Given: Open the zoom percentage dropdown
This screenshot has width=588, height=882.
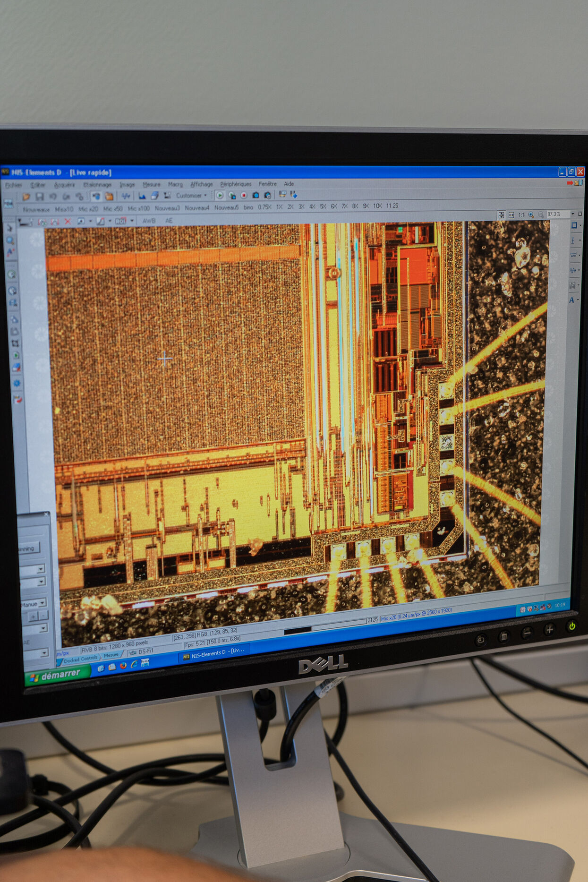Looking at the screenshot, I should pyautogui.click(x=573, y=214).
